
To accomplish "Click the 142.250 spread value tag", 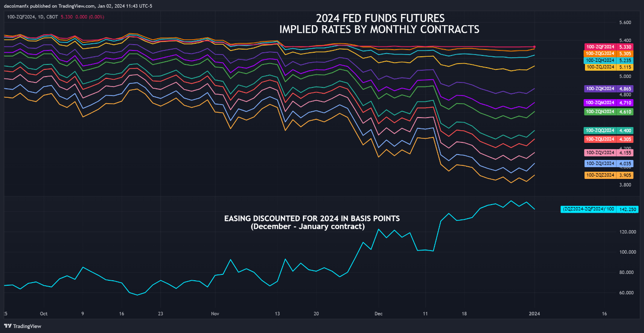I will coord(627,210).
